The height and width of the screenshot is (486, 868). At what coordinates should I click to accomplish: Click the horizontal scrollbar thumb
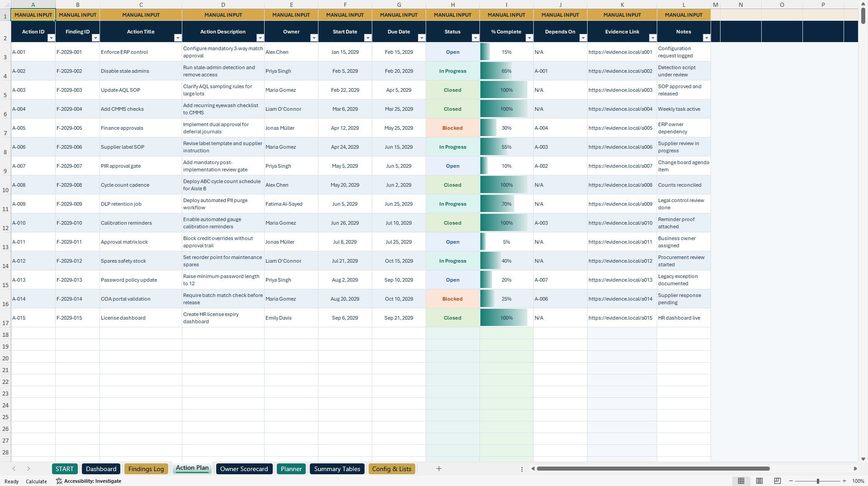(653, 469)
